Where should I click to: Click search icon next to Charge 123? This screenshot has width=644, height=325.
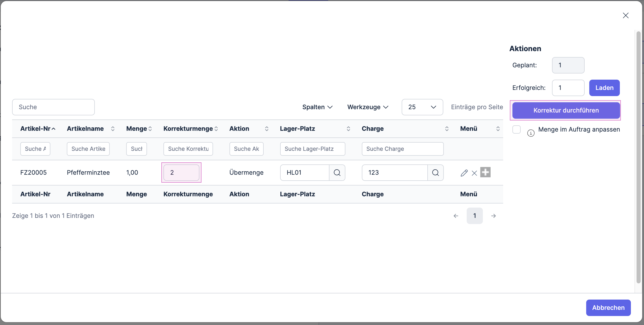pos(435,173)
